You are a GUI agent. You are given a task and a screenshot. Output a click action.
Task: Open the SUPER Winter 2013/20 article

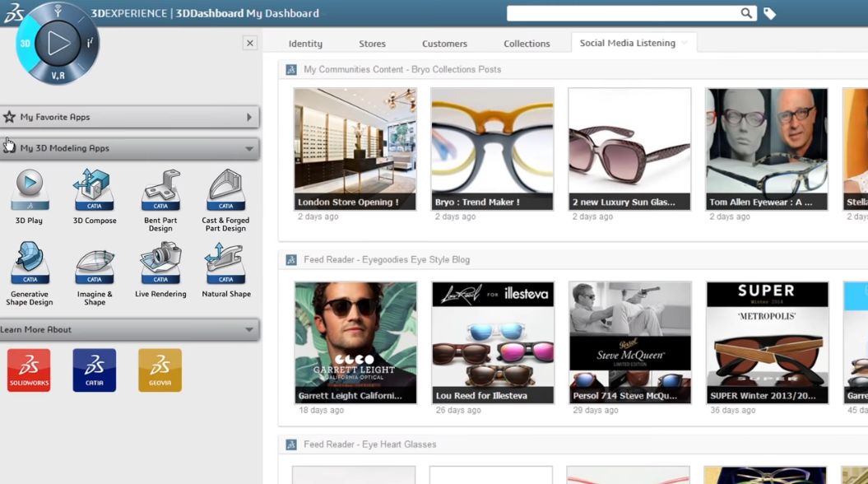click(768, 342)
